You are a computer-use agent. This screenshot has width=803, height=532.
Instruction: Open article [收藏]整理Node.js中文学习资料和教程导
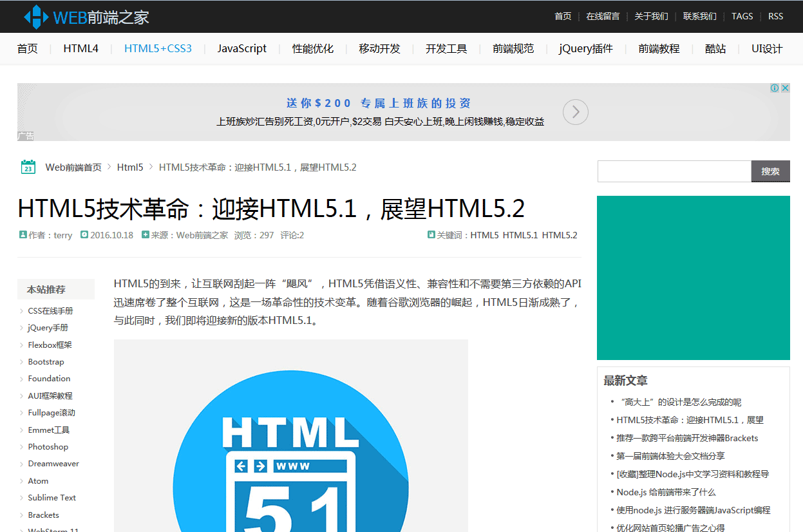pos(692,474)
